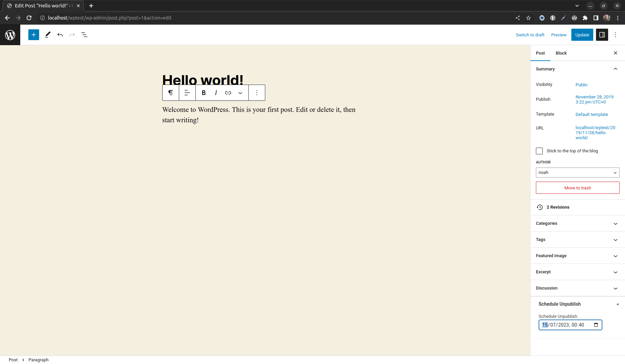
Task: Switch to the Post tab
Action: point(540,53)
